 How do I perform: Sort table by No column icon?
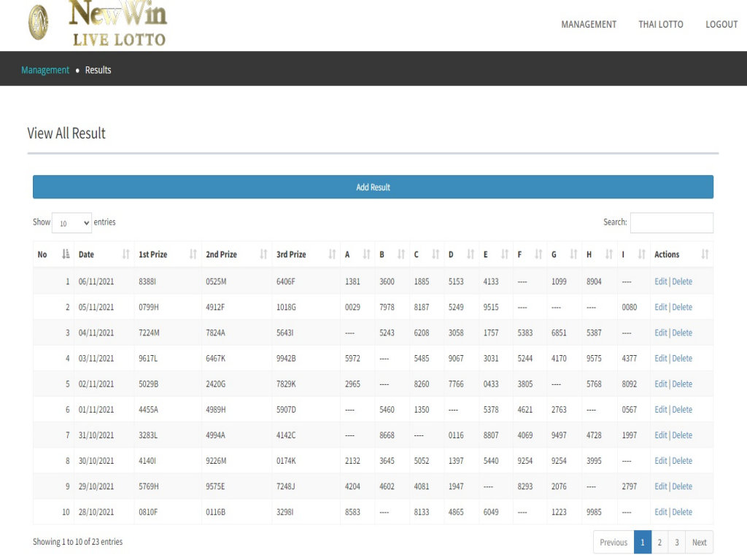(66, 254)
